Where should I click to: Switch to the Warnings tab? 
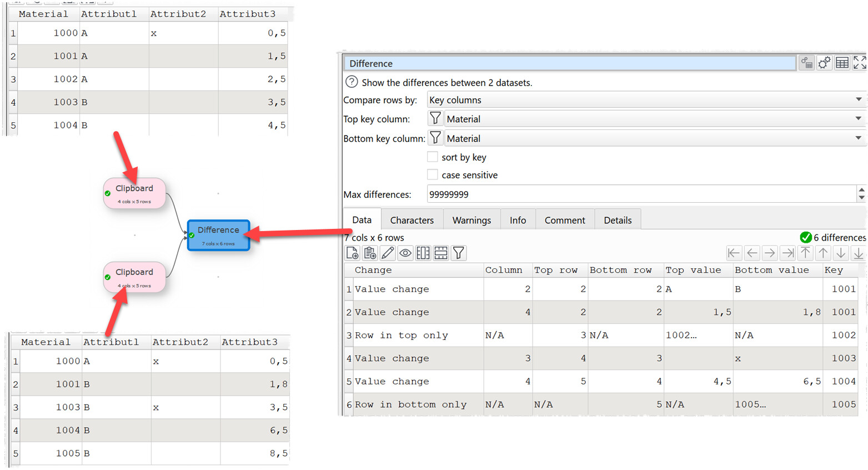[x=471, y=220]
